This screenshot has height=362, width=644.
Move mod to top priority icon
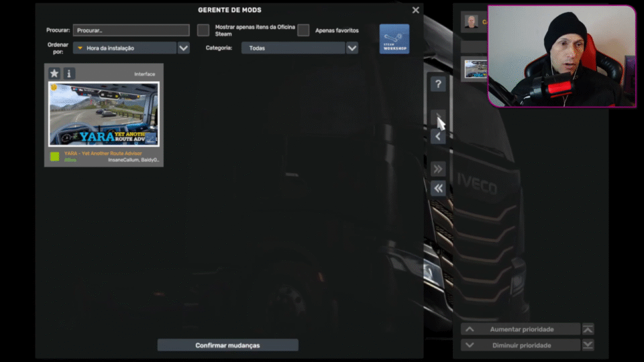[x=588, y=329]
